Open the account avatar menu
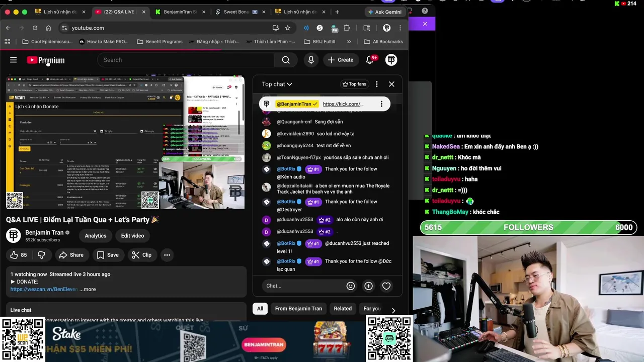644x362 pixels. point(391,60)
